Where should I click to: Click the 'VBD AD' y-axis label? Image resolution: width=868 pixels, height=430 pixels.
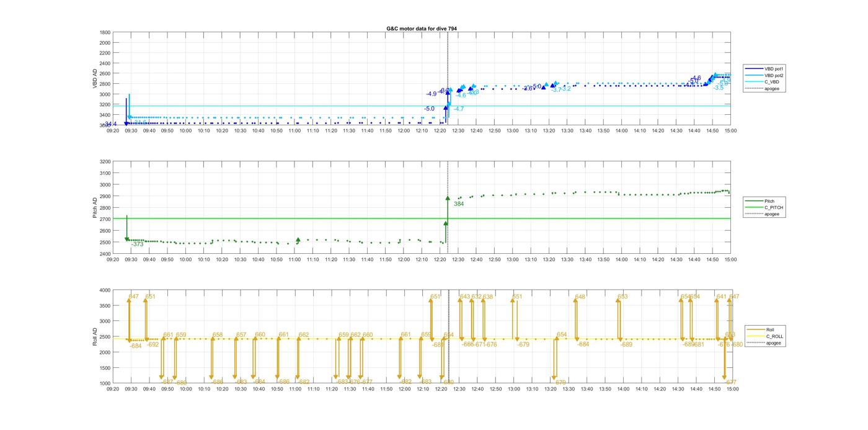click(x=95, y=78)
